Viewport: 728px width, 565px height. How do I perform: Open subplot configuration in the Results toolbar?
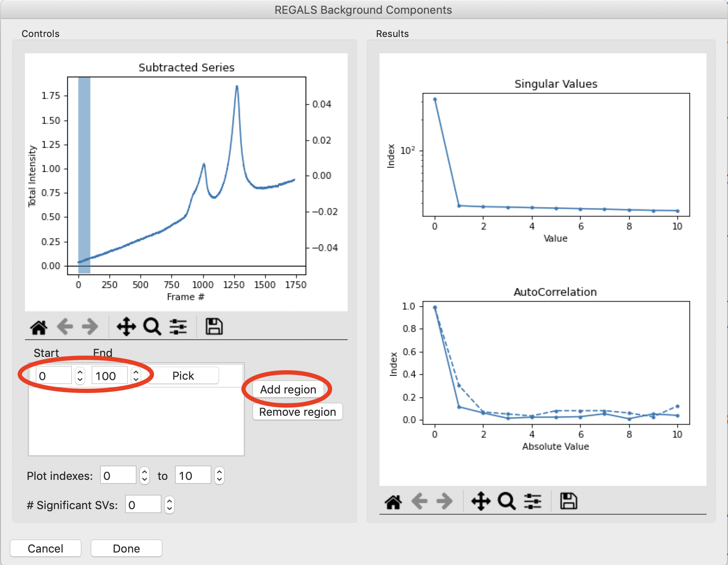click(x=533, y=501)
